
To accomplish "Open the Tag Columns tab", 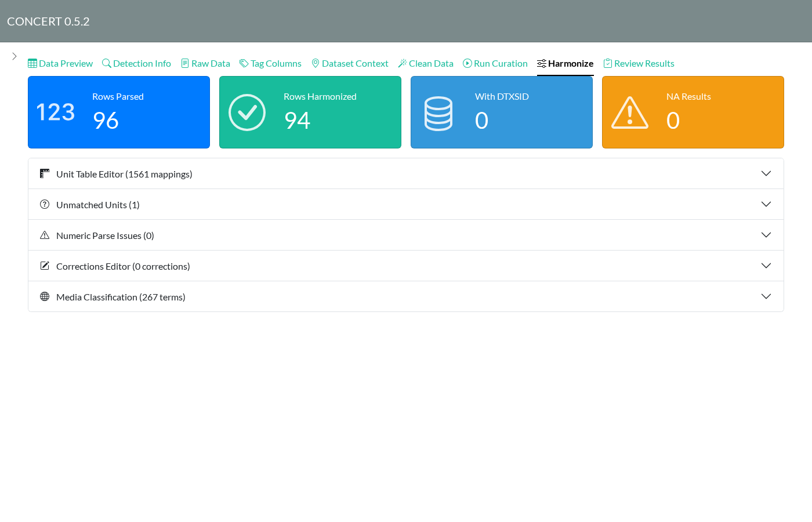I will tap(270, 63).
